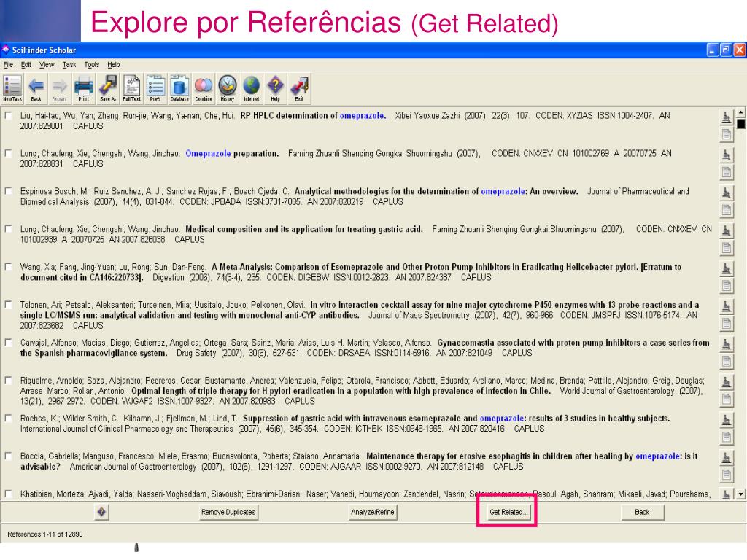The image size is (747, 560).
Task: Select the Combine answer sets icon
Action: pyautogui.click(x=204, y=88)
